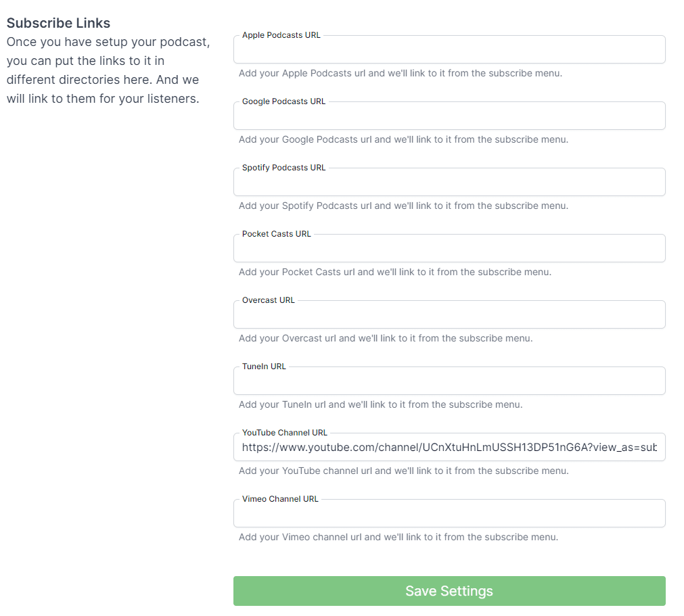Click the filled YouTube Channel URL field

click(449, 448)
